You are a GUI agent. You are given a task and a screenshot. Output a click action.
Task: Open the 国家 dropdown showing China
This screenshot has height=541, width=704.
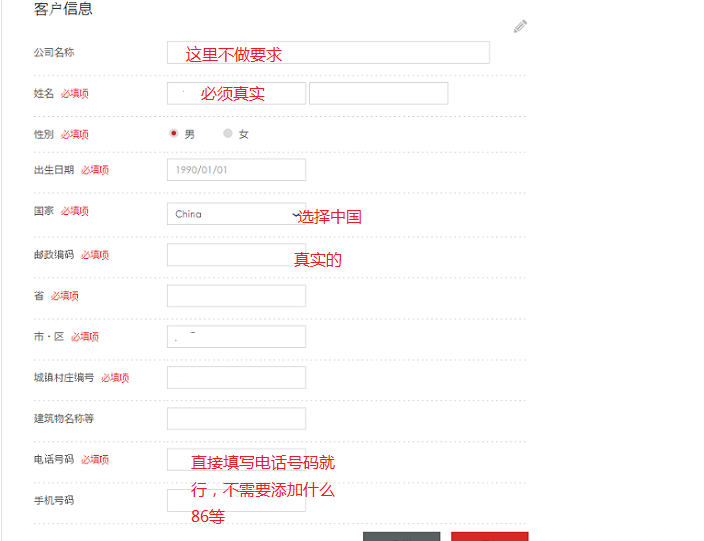[x=236, y=214]
